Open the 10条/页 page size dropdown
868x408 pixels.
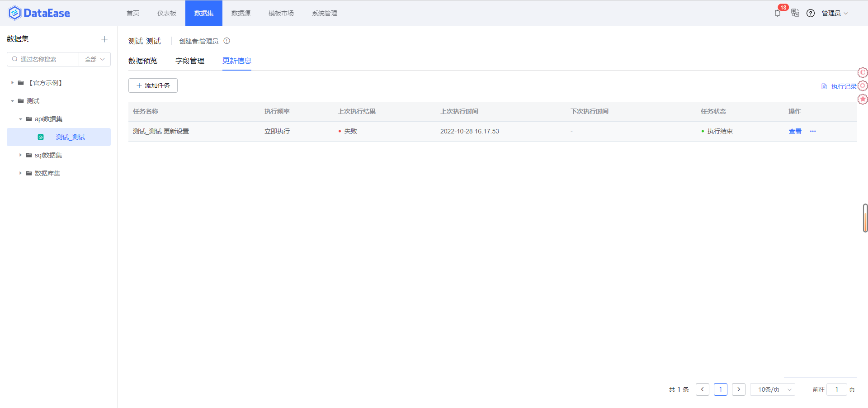click(773, 389)
